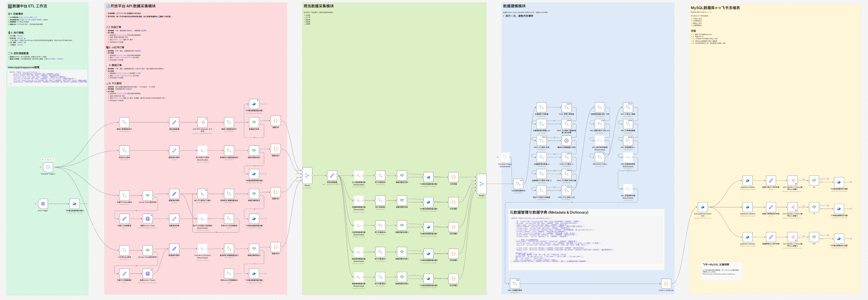Click the 巨量千川token查询 MySQL node
This screenshot has width=868, height=300.
point(124,195)
